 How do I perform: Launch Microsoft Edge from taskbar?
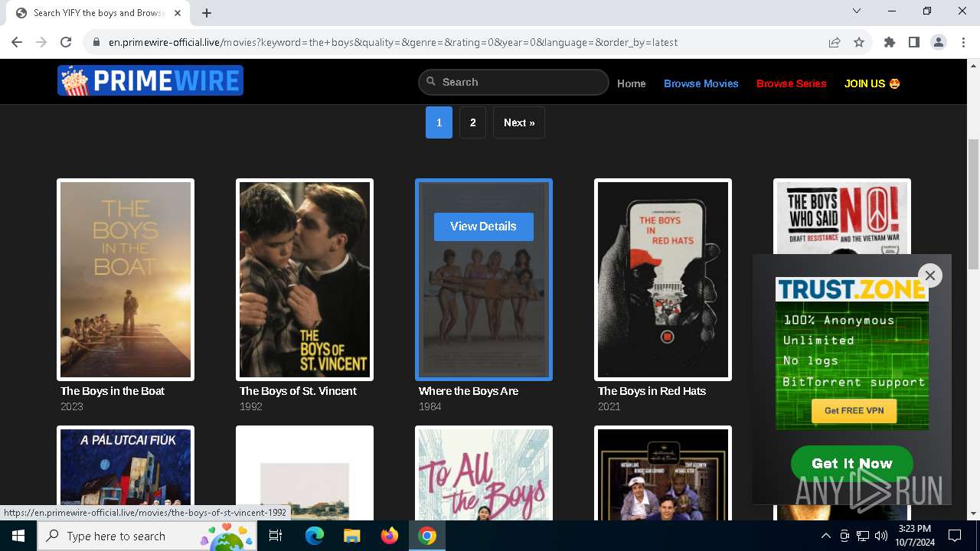(315, 536)
